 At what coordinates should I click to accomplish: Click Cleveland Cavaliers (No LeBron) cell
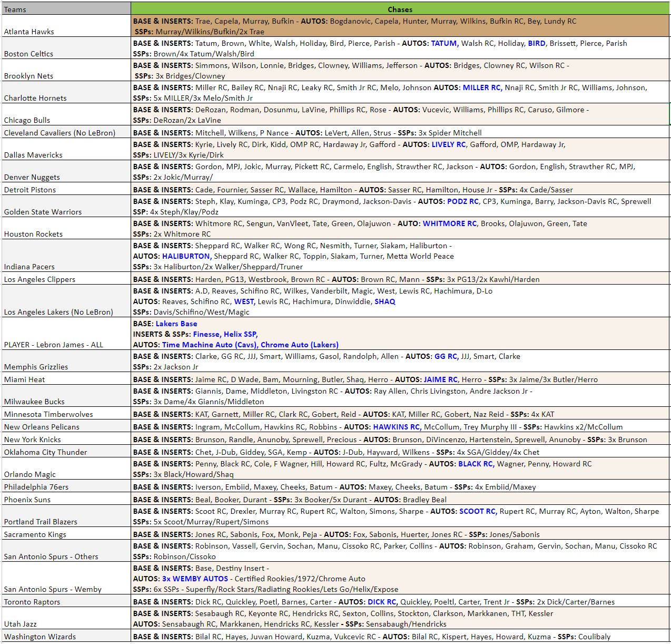click(66, 133)
